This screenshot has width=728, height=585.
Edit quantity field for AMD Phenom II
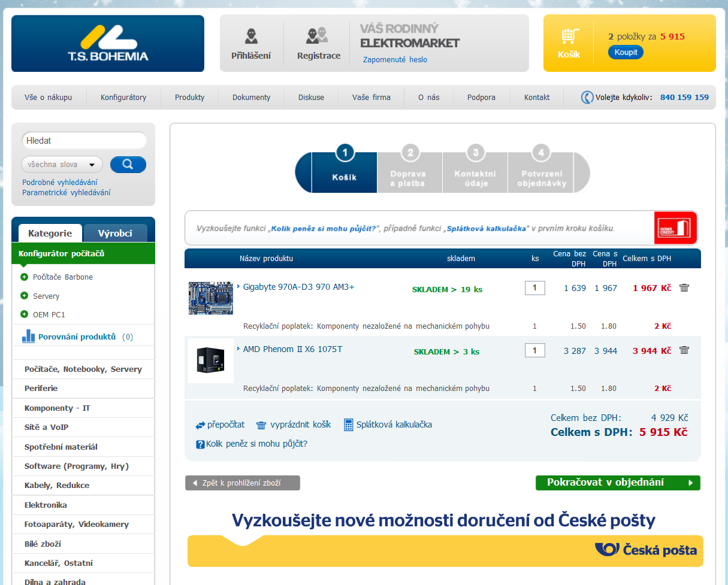coord(535,350)
